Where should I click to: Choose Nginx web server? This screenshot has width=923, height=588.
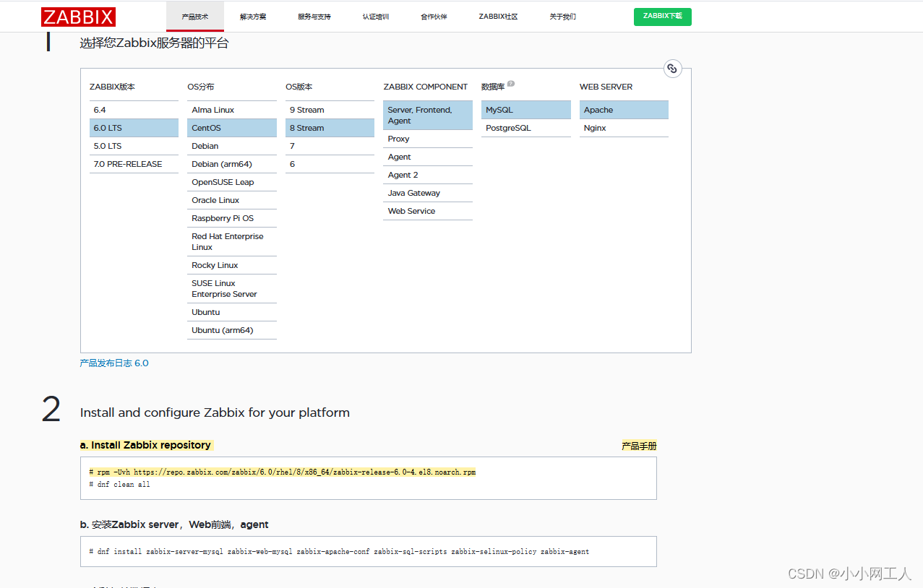pos(624,128)
